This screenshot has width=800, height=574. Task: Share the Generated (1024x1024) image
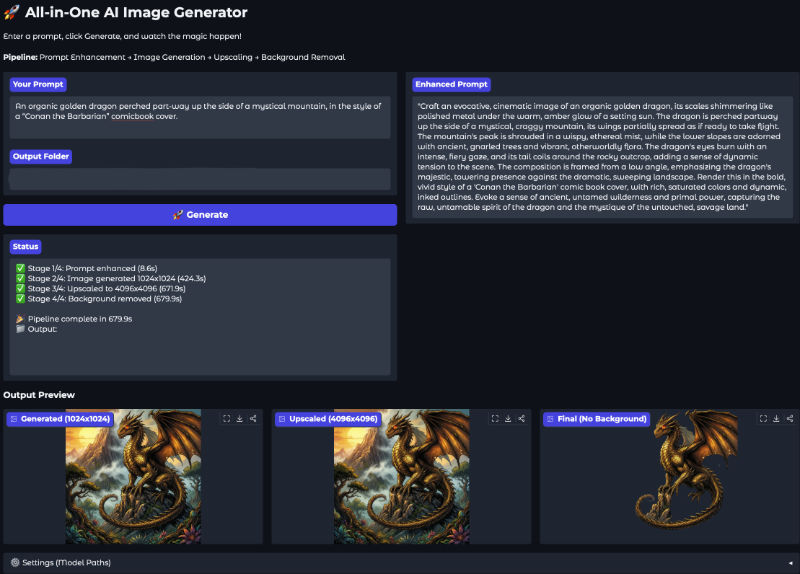pos(254,419)
